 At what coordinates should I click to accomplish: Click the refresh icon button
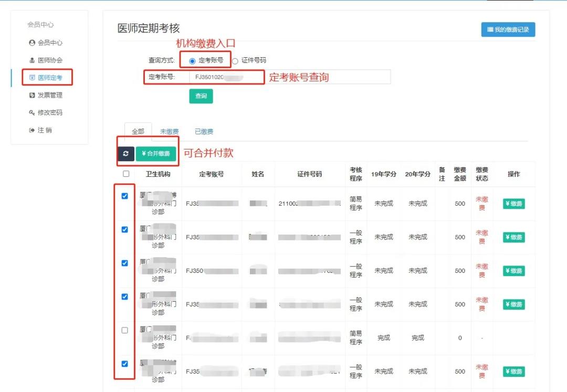tap(125, 154)
